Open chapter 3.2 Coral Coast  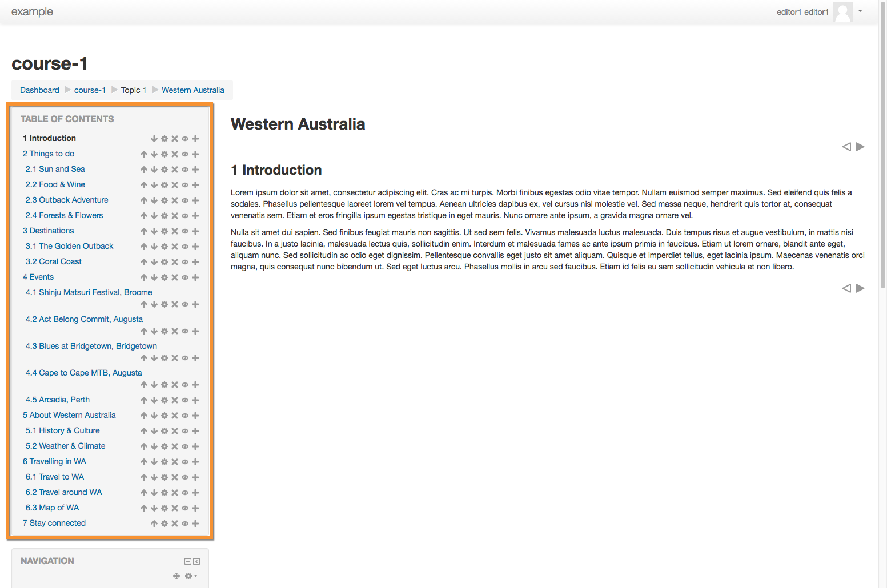click(54, 261)
